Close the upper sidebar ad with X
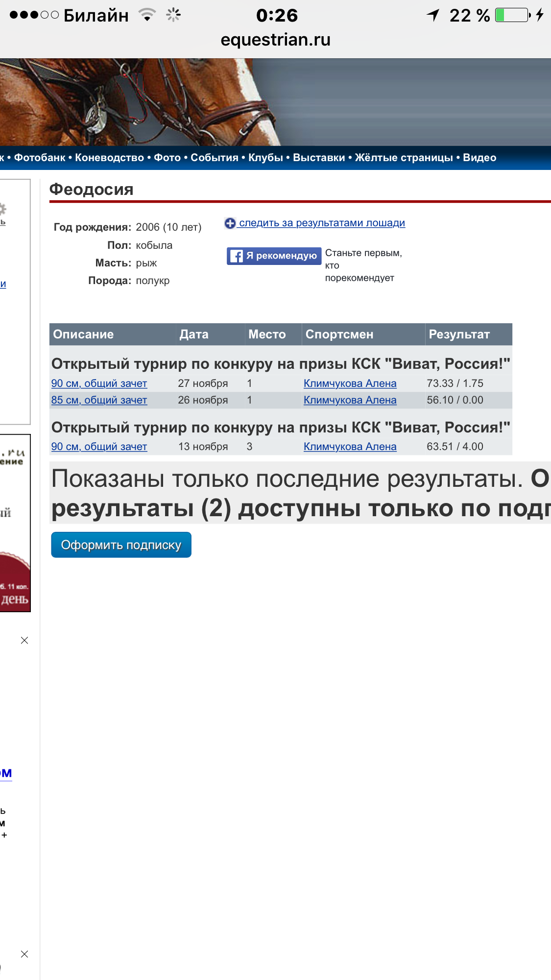 tap(24, 641)
